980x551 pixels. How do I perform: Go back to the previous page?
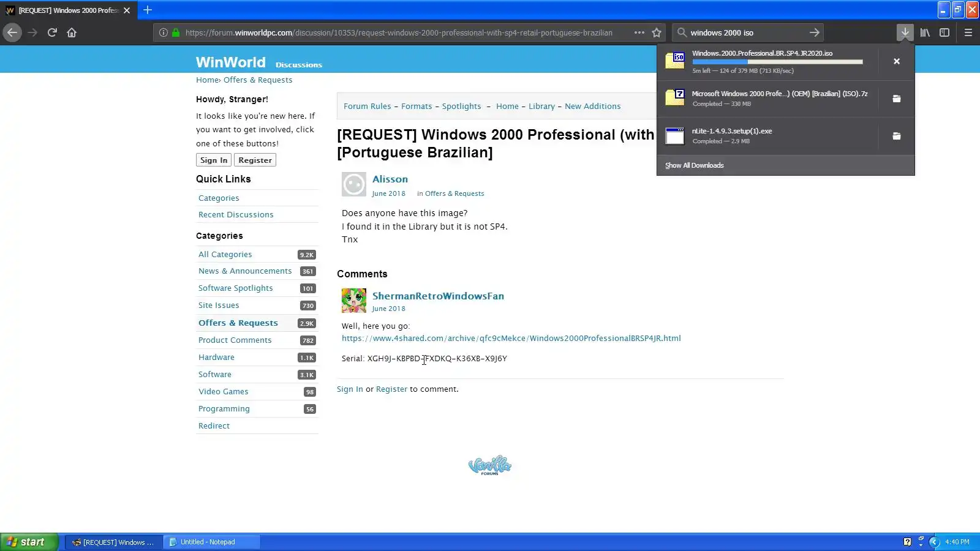(12, 32)
